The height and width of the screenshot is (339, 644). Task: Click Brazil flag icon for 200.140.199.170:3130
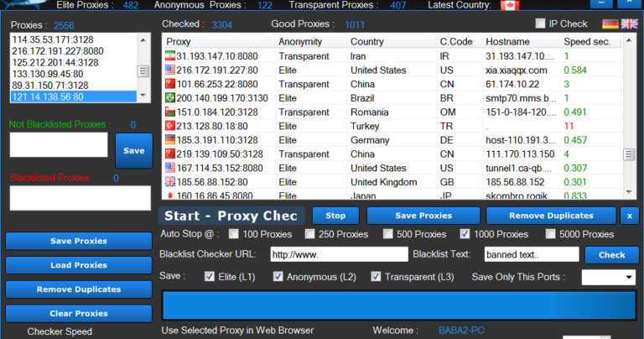coord(170,97)
